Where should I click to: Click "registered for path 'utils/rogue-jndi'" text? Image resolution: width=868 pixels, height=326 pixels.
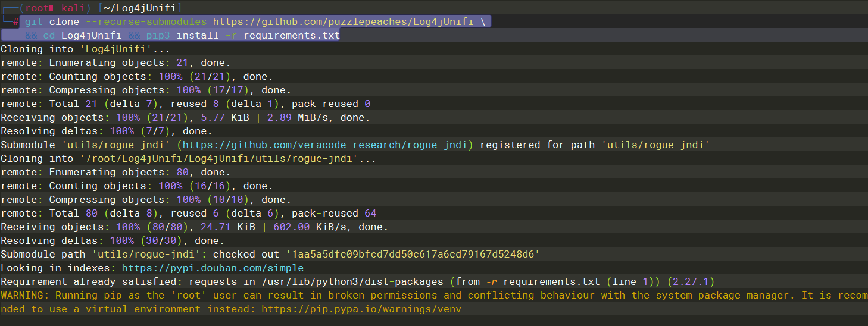595,145
